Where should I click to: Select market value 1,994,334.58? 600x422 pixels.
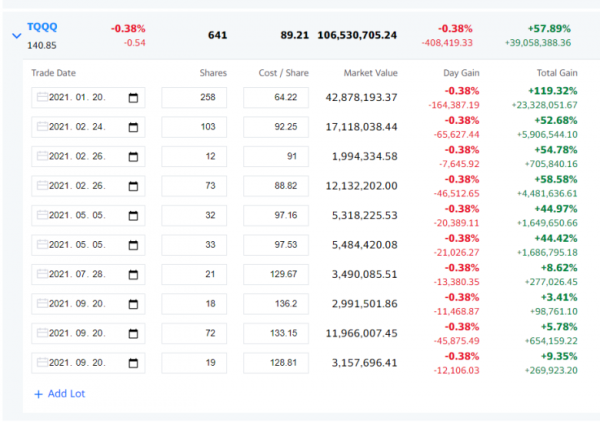coord(365,156)
